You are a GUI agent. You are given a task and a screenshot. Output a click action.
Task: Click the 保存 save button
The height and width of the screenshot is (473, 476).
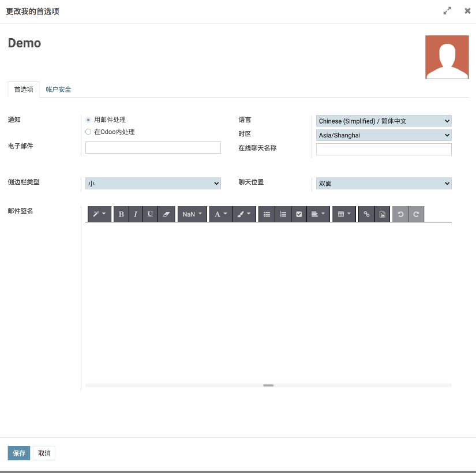coord(19,453)
